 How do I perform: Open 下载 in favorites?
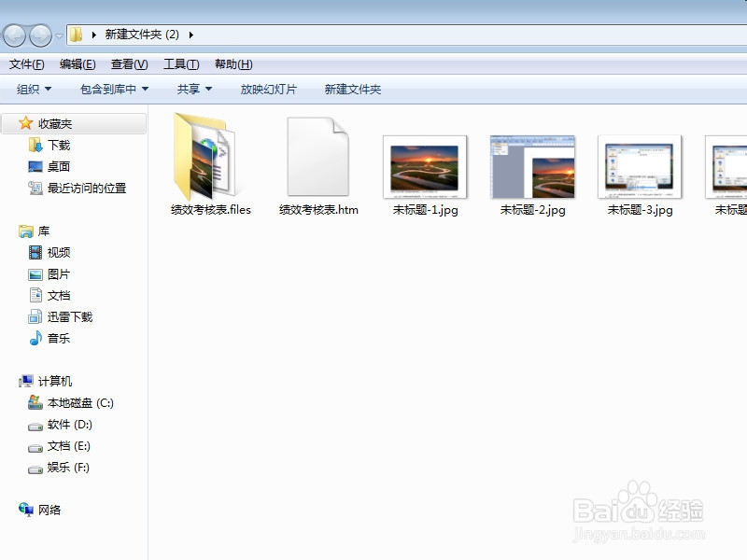pyautogui.click(x=59, y=146)
